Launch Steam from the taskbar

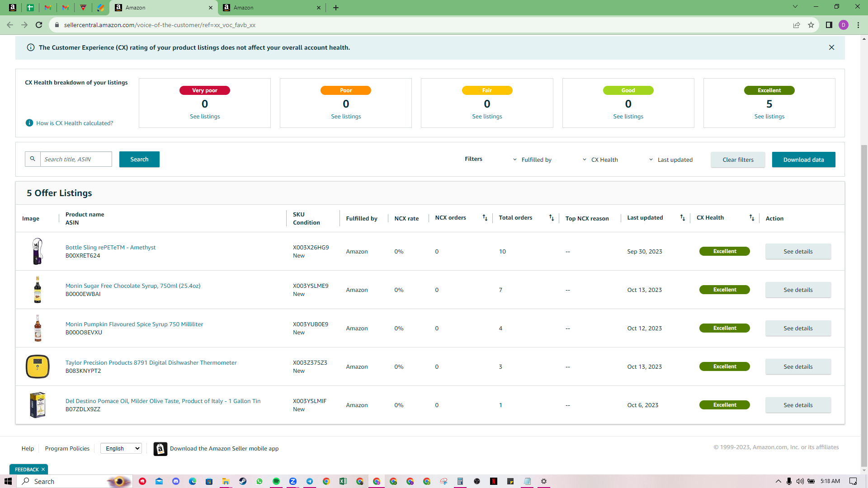pyautogui.click(x=243, y=481)
